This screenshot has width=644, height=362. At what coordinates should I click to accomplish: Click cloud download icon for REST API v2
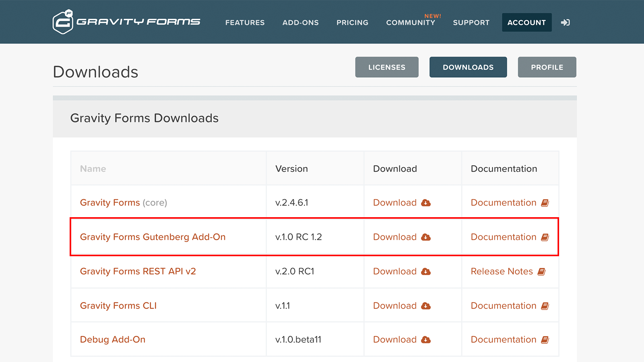[x=426, y=271]
